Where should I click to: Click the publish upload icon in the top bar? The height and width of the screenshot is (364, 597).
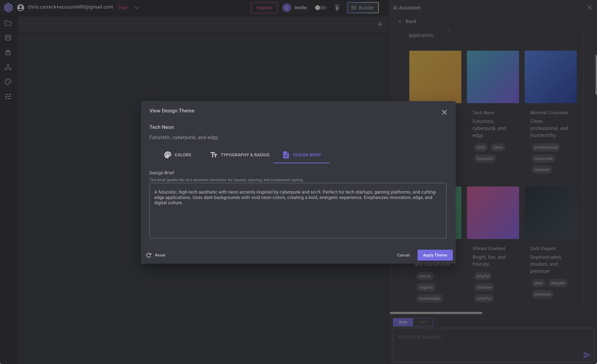click(x=337, y=8)
